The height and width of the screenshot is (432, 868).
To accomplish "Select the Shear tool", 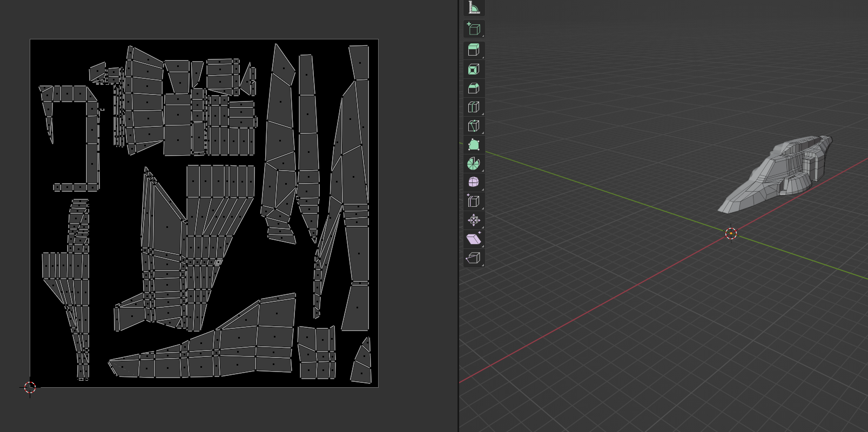I will coord(474,239).
